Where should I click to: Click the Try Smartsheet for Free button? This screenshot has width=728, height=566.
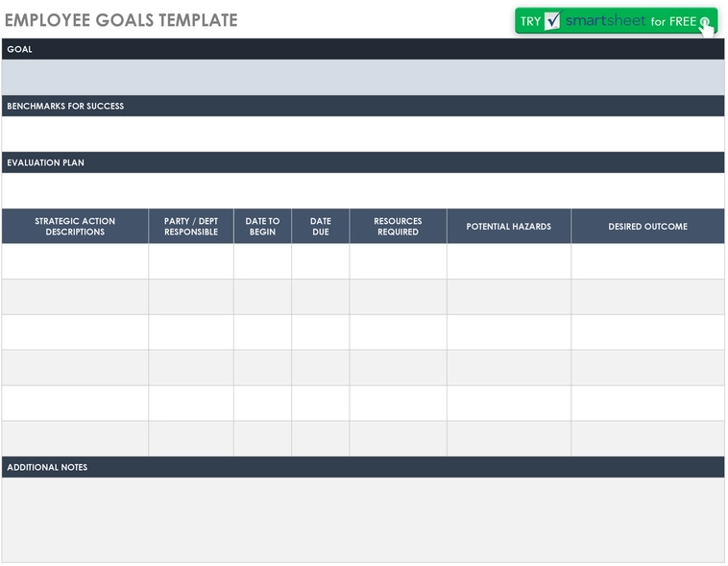click(x=616, y=21)
